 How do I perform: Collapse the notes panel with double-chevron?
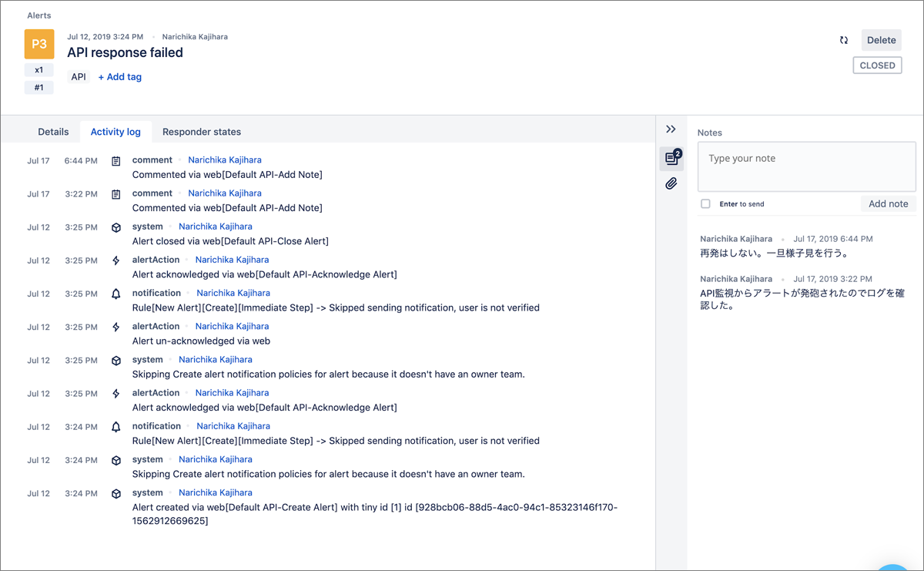pyautogui.click(x=671, y=129)
